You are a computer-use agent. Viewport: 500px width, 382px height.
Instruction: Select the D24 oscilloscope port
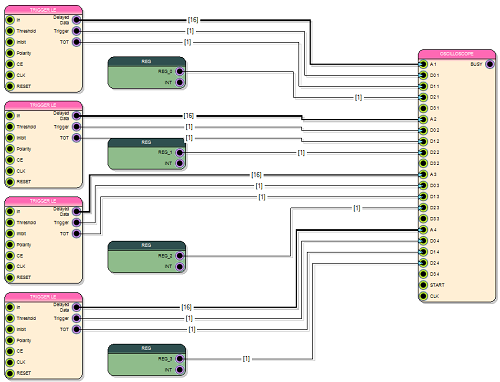tap(423, 263)
